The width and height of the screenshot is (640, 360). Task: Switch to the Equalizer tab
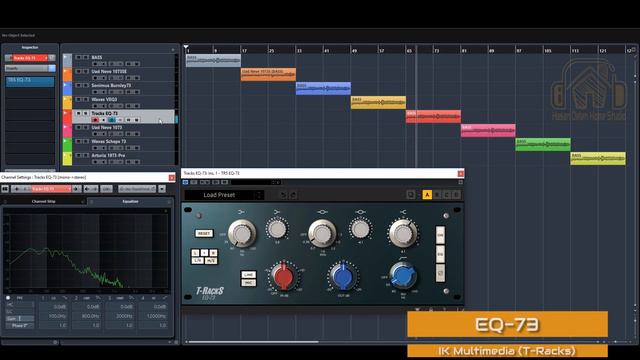130,202
